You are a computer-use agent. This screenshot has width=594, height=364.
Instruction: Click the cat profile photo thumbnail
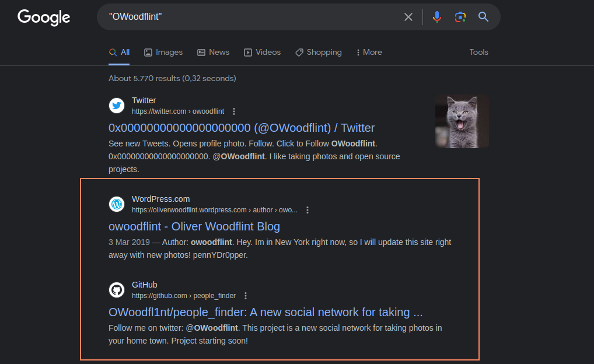point(462,121)
